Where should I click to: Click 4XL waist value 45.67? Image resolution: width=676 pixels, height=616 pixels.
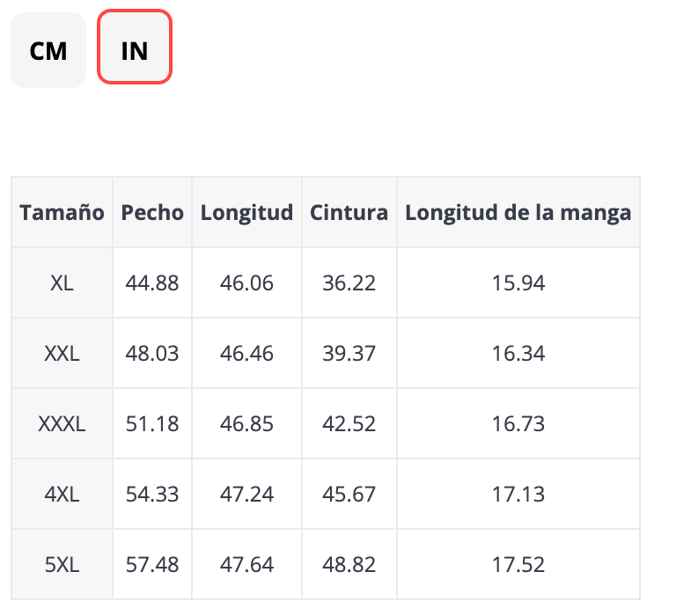tap(349, 495)
